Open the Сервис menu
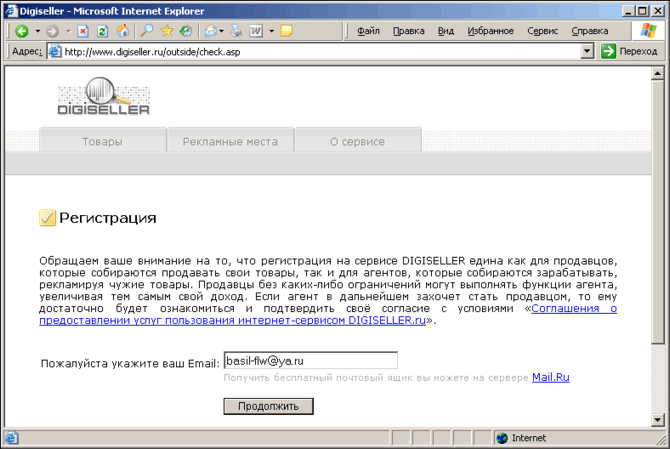This screenshot has height=449, width=670. [x=542, y=31]
